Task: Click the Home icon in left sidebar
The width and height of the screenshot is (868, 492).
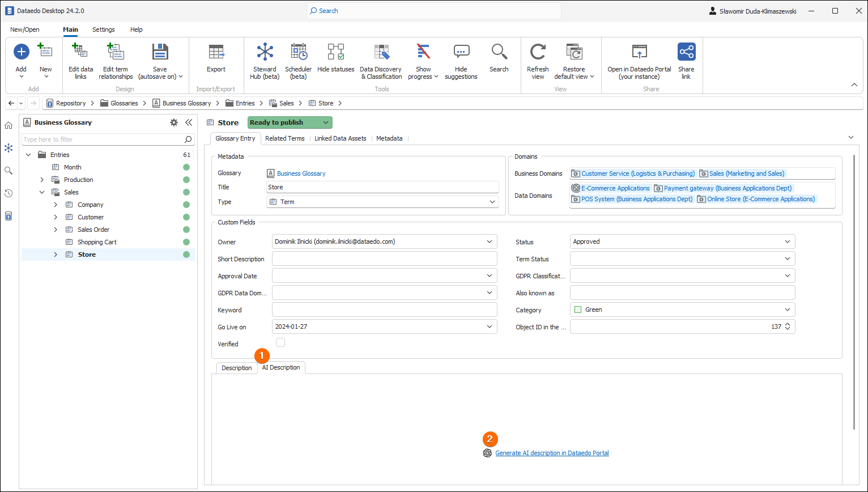Action: click(x=8, y=125)
